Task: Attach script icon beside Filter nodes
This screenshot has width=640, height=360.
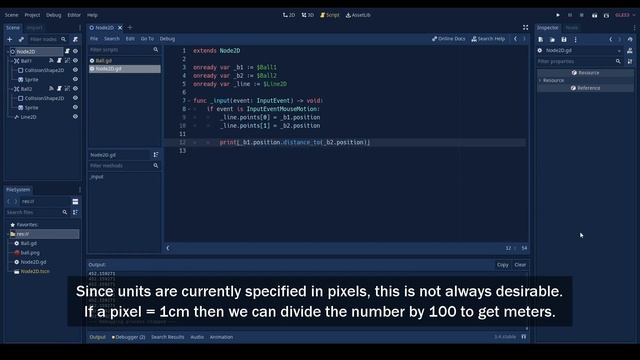Action: click(x=75, y=39)
